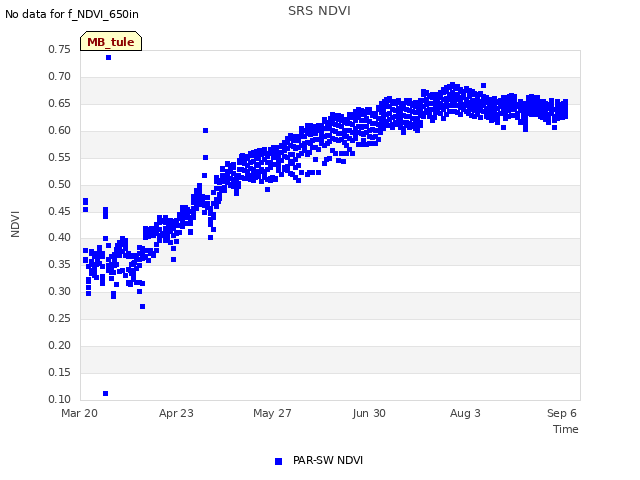Select the Time x-axis title
Image resolution: width=640 pixels, height=480 pixels.
tap(565, 429)
